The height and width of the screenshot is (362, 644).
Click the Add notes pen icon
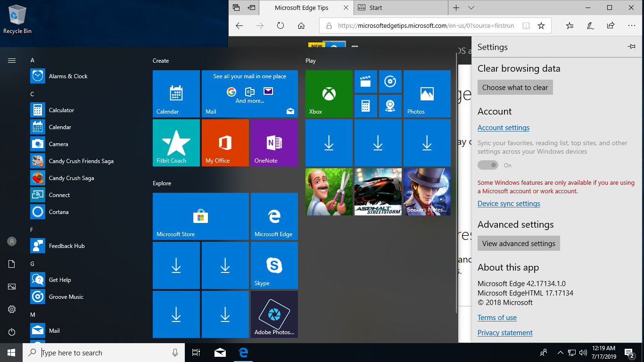click(590, 25)
